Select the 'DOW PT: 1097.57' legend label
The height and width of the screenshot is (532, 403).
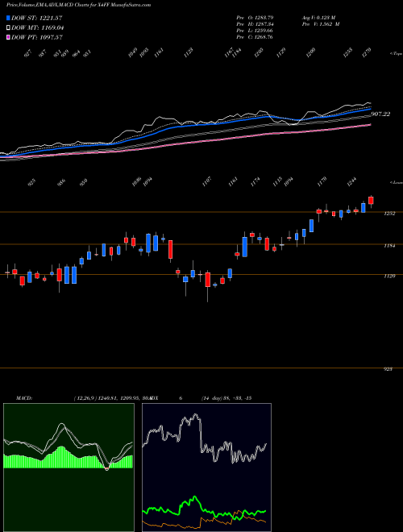(37, 37)
